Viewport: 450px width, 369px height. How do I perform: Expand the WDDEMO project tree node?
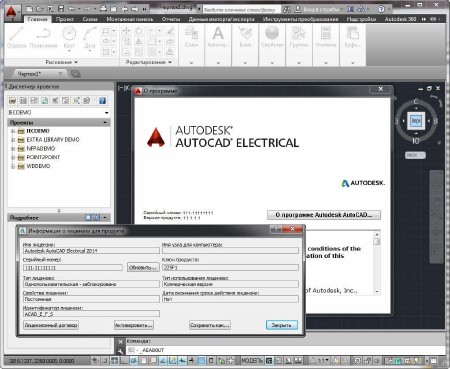tap(13, 166)
